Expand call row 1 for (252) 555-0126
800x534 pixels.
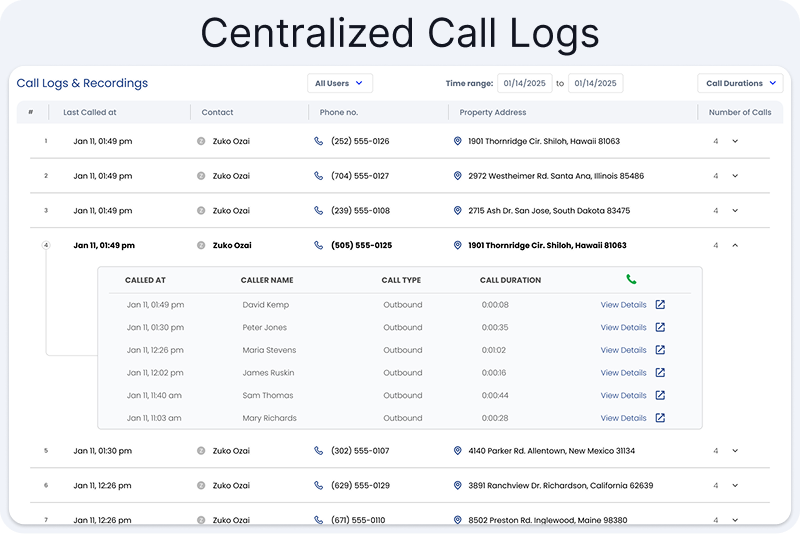735,141
